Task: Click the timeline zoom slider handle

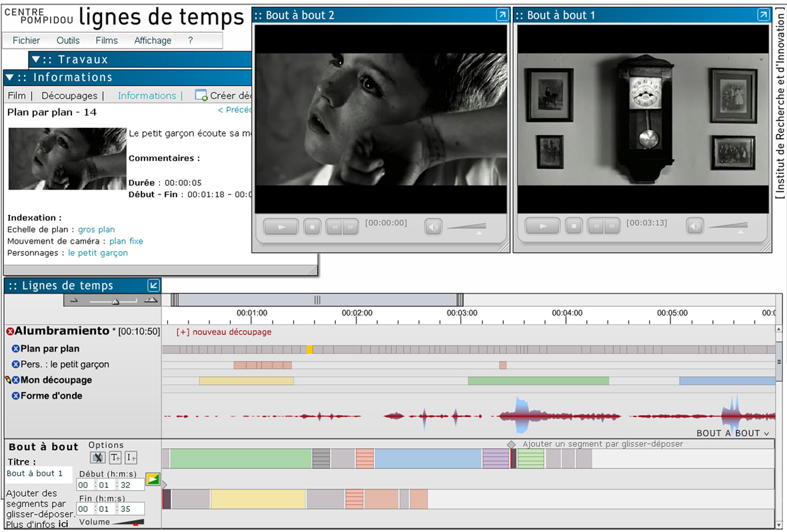Action: click(115, 302)
